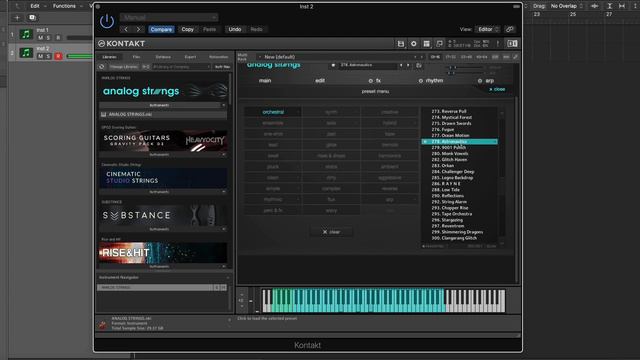Image resolution: width=640 pixels, height=360 pixels.
Task: Click the Compare button
Action: 161,29
